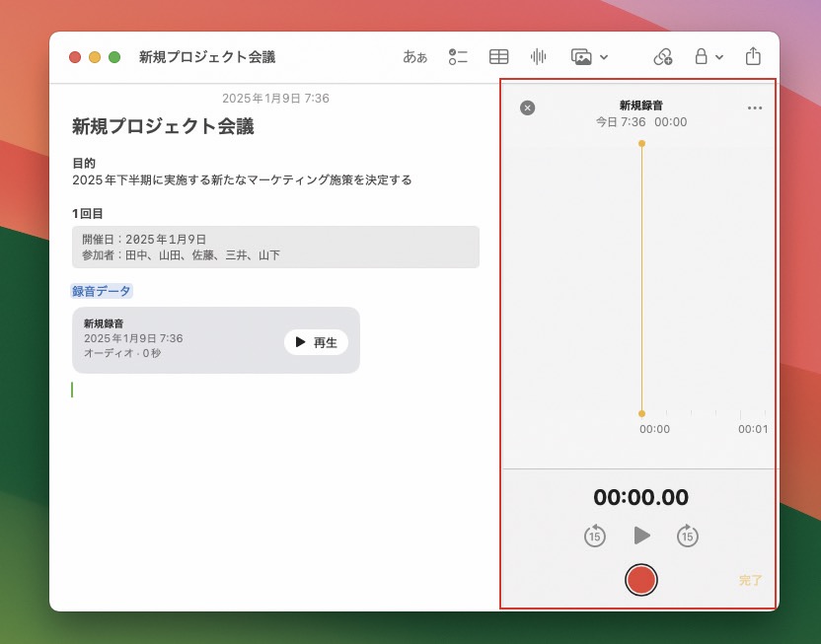Enter full screen with the green button
The width and height of the screenshot is (821, 644).
pos(114,57)
